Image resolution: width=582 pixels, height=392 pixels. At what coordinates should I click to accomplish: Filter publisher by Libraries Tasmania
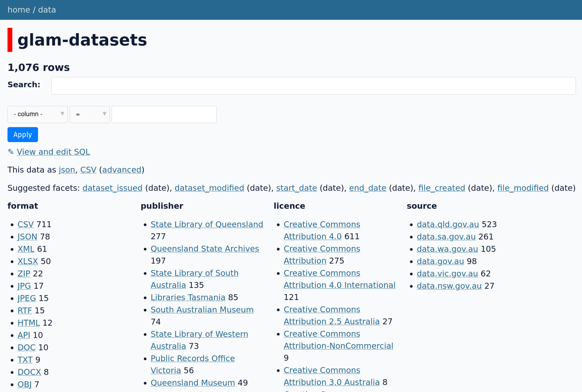(x=188, y=298)
